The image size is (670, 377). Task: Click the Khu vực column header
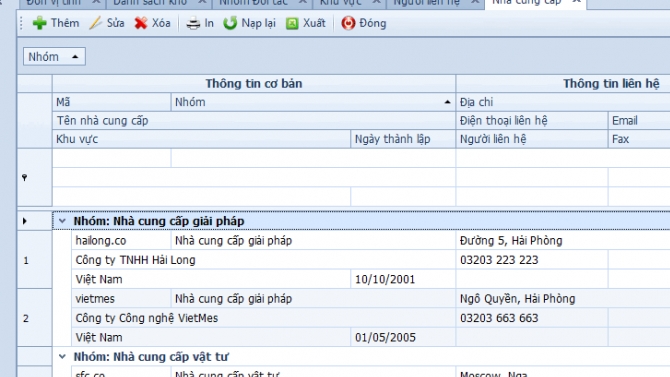[x=201, y=139]
